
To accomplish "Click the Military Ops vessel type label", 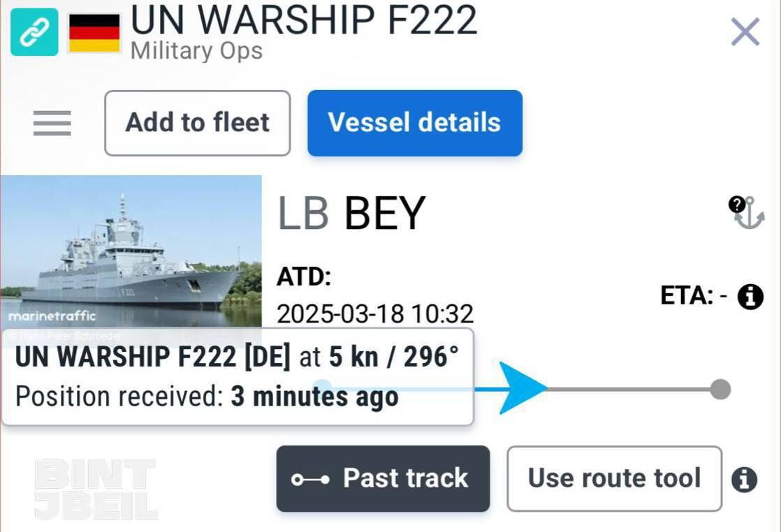I will 196,51.
